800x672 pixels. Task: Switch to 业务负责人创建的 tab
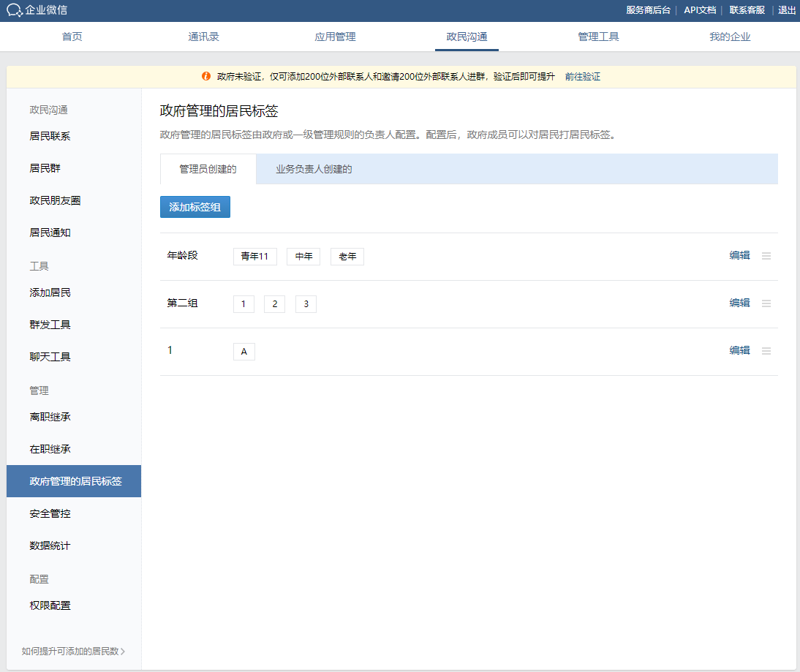tap(314, 169)
